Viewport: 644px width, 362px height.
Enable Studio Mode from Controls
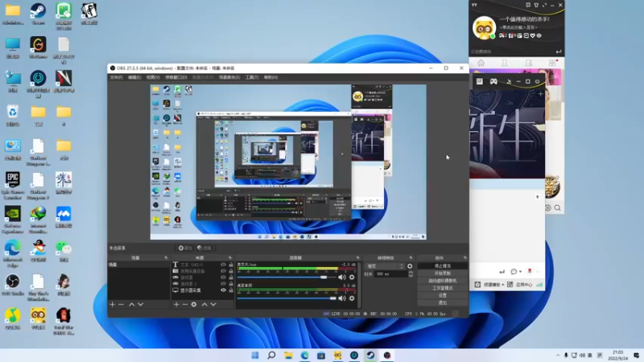click(442, 288)
